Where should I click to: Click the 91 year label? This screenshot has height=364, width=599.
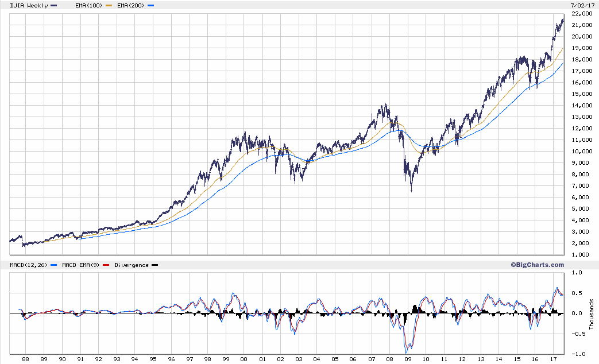click(x=80, y=359)
